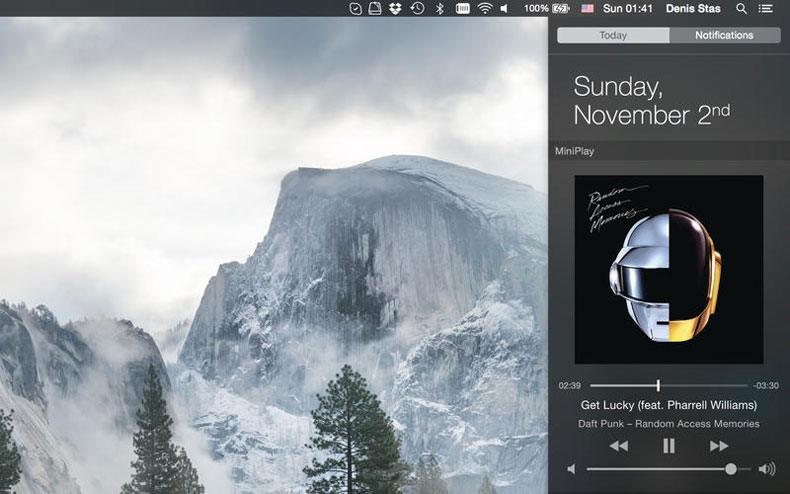Open the Denis Stas user menu
Image resolution: width=790 pixels, height=494 pixels.
click(x=693, y=9)
